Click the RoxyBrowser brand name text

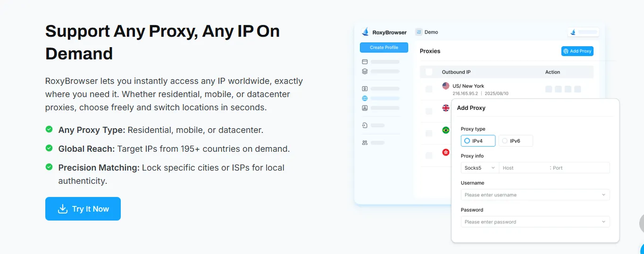(390, 33)
